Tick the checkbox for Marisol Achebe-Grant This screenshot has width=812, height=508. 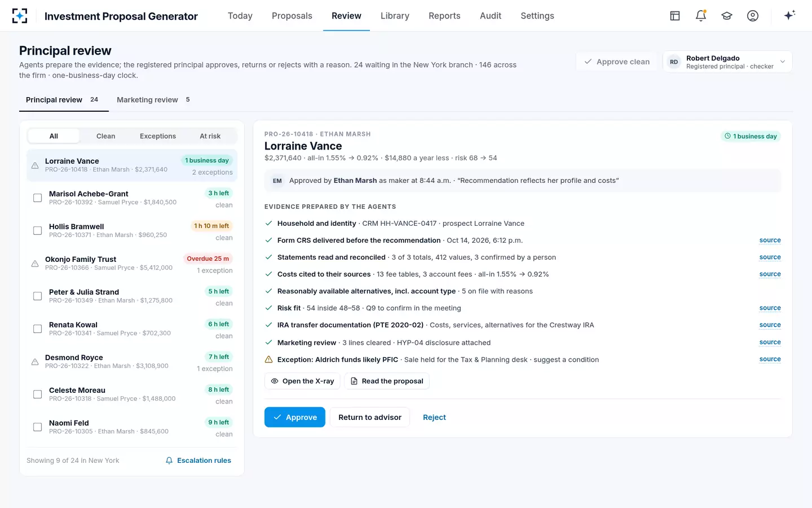[38, 198]
